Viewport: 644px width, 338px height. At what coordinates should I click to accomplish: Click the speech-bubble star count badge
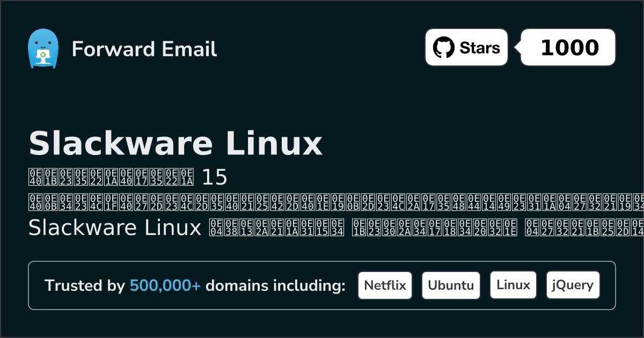[x=568, y=47]
